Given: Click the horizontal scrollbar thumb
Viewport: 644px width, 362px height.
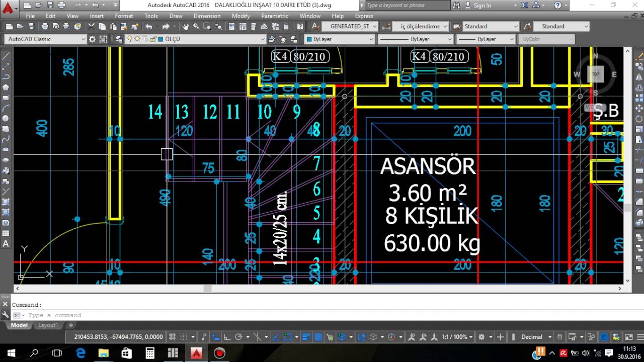Looking at the screenshot, I should [x=207, y=289].
